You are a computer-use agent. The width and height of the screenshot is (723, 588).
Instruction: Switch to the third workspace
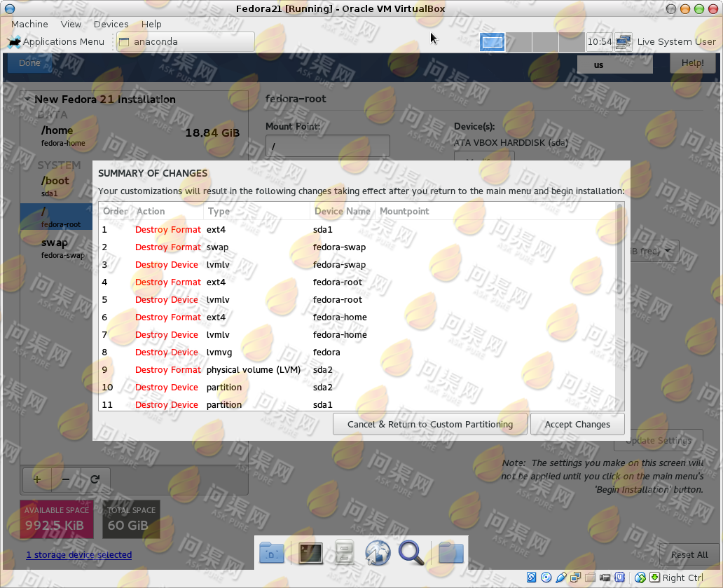pos(546,42)
